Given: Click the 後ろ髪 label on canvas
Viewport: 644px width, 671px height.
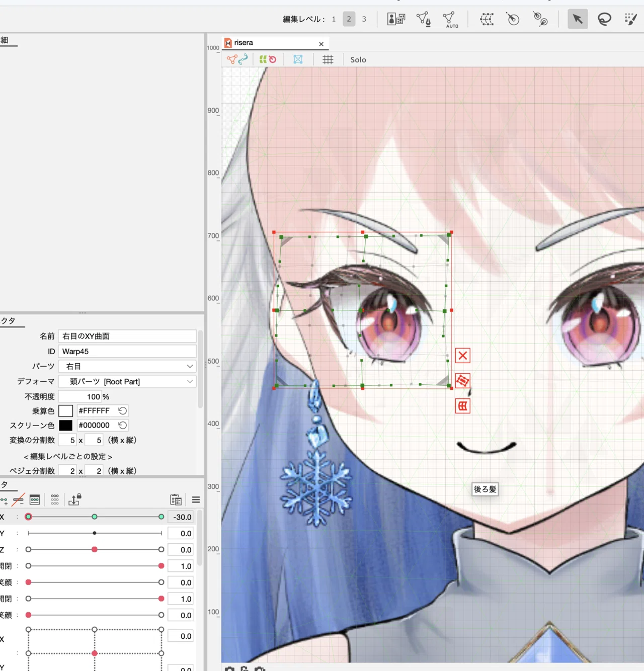Looking at the screenshot, I should click(x=485, y=489).
